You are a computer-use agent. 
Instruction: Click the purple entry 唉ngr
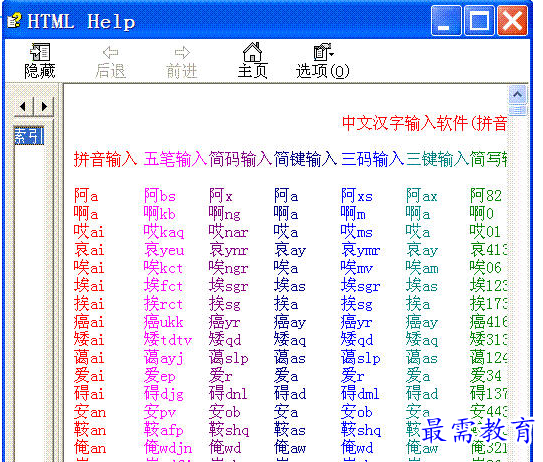229,268
